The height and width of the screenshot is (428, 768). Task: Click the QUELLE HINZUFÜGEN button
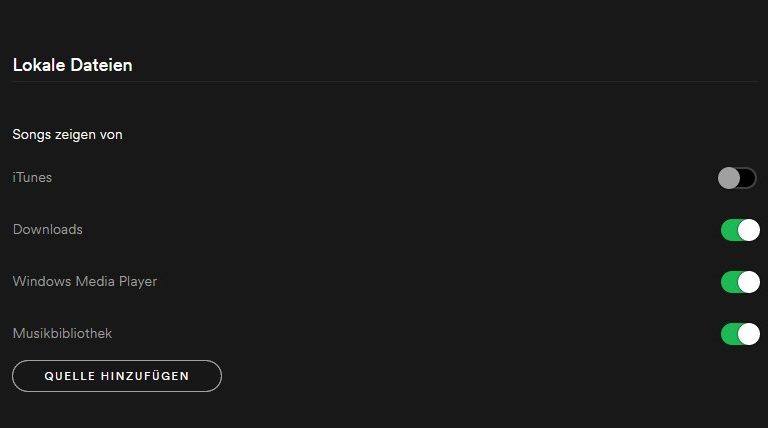pos(117,376)
